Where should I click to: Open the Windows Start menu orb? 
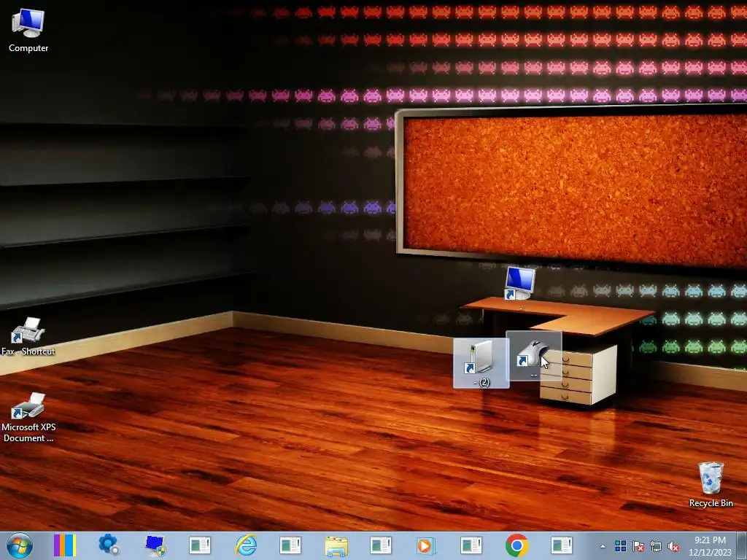[x=20, y=545]
